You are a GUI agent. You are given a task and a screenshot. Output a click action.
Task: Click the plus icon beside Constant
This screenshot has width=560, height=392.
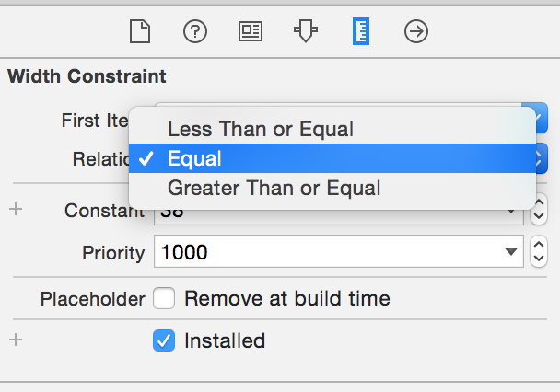point(16,209)
